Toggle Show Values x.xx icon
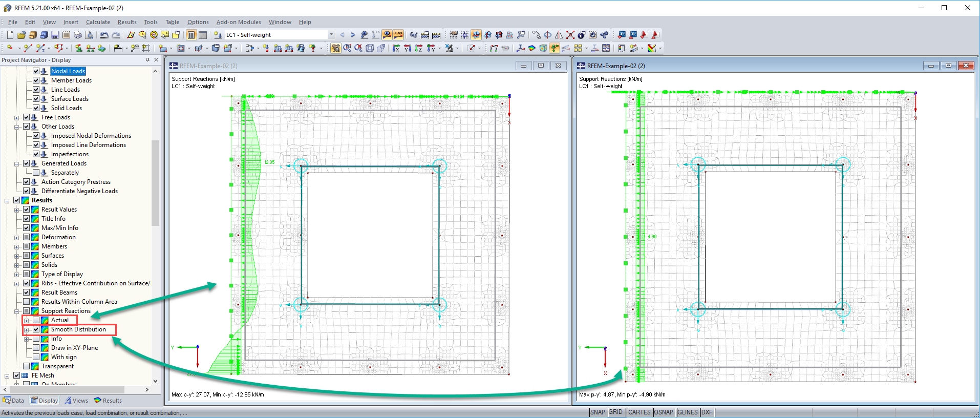The image size is (980, 418). pyautogui.click(x=398, y=35)
